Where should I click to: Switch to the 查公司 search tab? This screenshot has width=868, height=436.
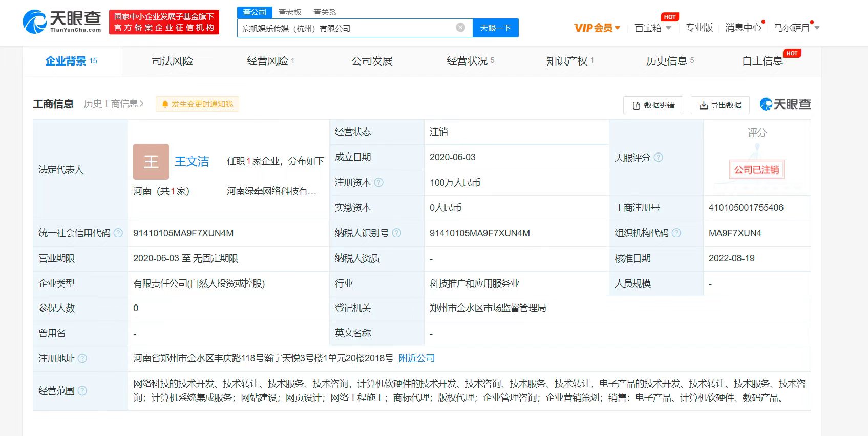click(255, 12)
